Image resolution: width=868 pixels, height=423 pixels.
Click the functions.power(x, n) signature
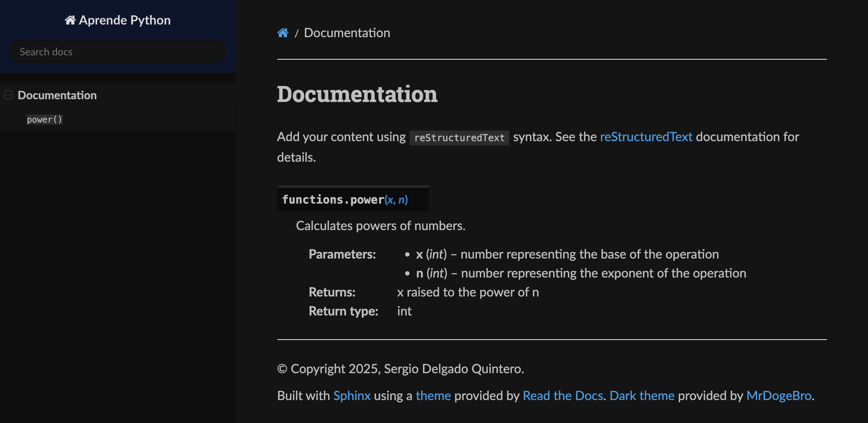pyautogui.click(x=345, y=200)
